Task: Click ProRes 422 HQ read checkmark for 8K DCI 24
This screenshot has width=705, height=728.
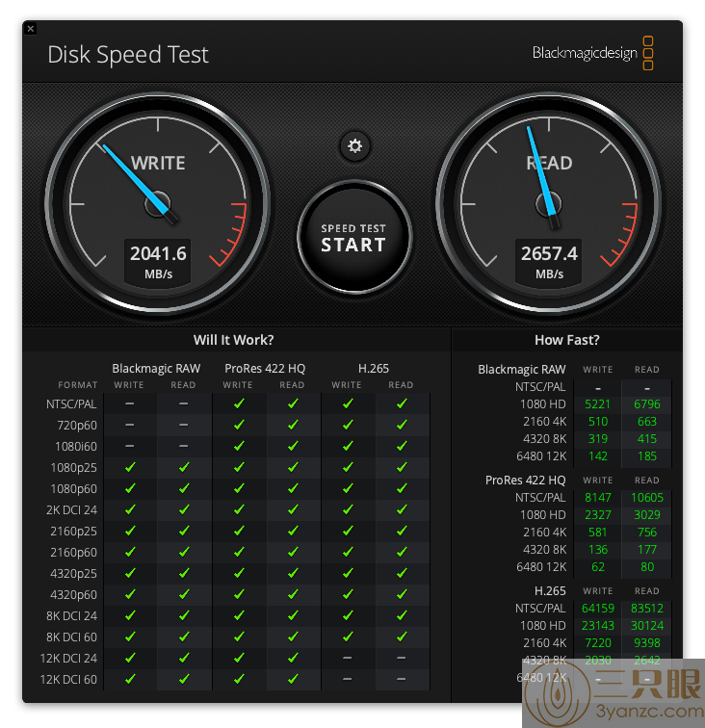Action: click(x=293, y=615)
